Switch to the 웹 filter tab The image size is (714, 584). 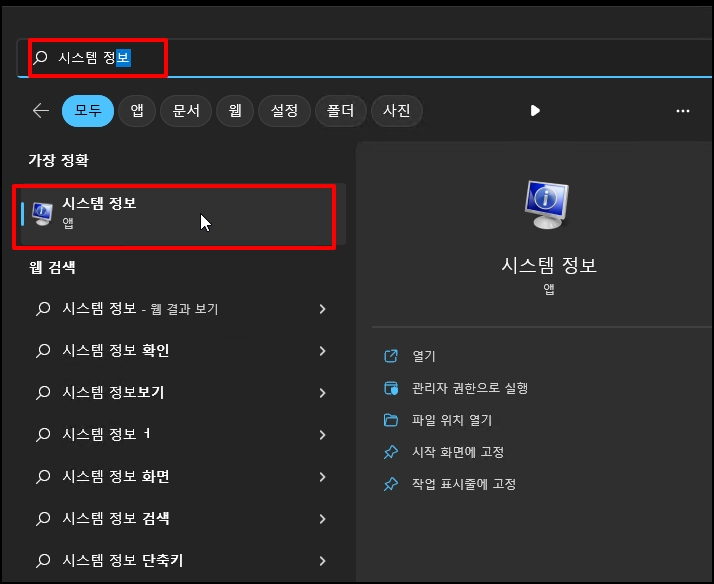(x=235, y=111)
